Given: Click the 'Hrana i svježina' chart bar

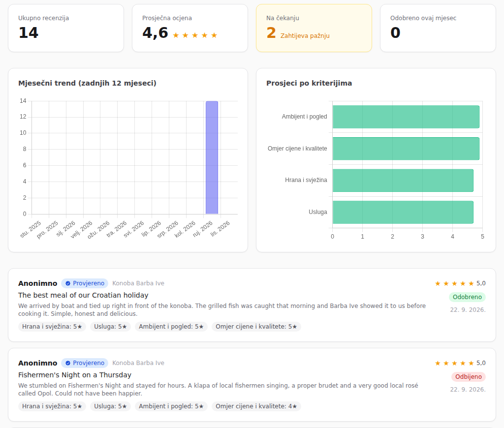Looking at the screenshot, I should [403, 180].
